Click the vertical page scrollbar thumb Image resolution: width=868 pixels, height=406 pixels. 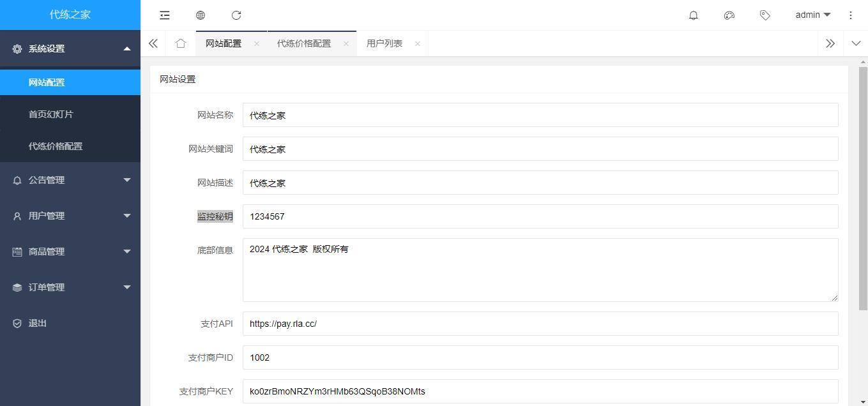[x=863, y=188]
